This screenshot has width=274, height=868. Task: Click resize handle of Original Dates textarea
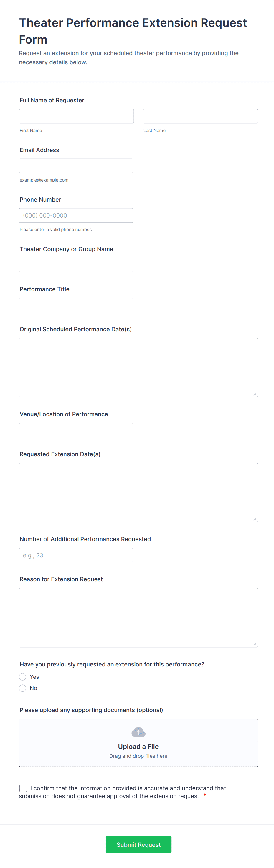(x=255, y=394)
